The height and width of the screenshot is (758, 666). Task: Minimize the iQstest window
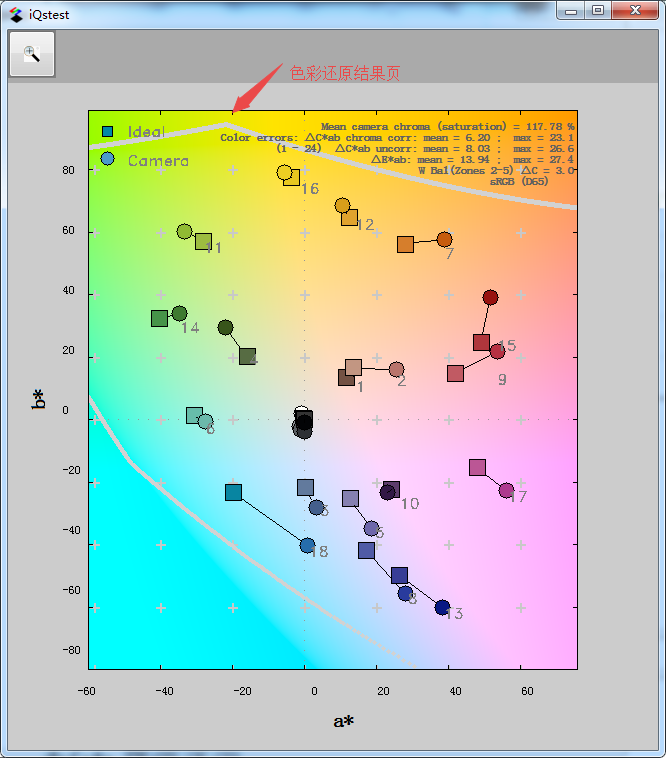coord(571,11)
